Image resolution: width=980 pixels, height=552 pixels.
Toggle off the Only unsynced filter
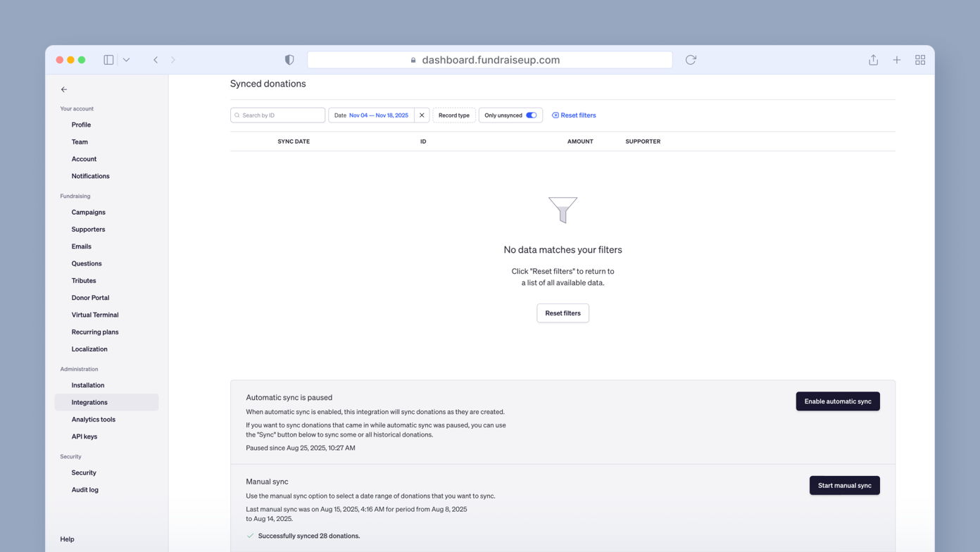[532, 114]
